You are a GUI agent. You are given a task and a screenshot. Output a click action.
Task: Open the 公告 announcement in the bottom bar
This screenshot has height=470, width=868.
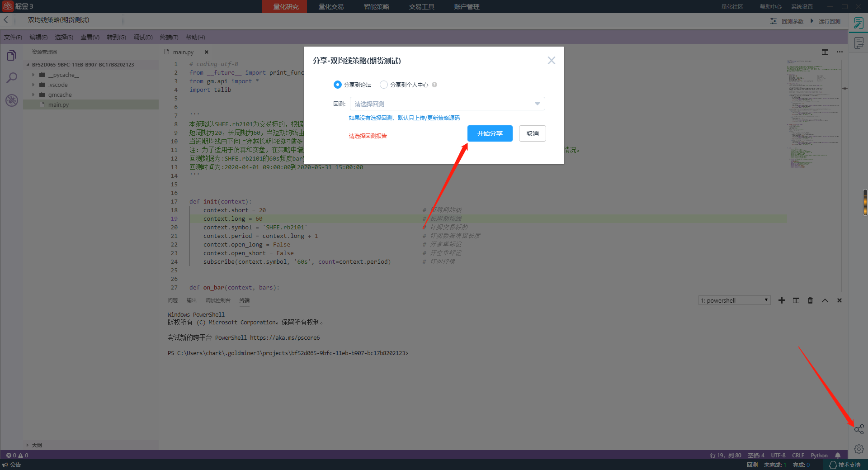tap(12, 465)
